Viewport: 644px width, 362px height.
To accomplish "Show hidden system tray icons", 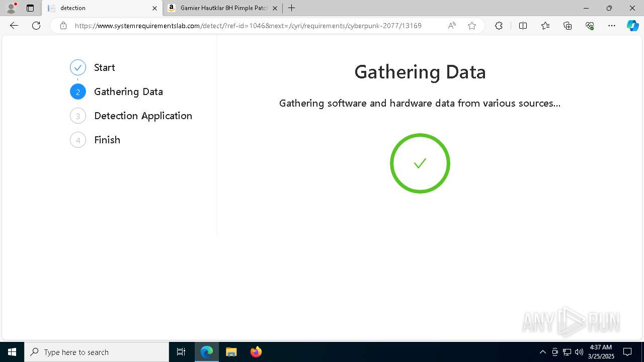I will [x=542, y=352].
